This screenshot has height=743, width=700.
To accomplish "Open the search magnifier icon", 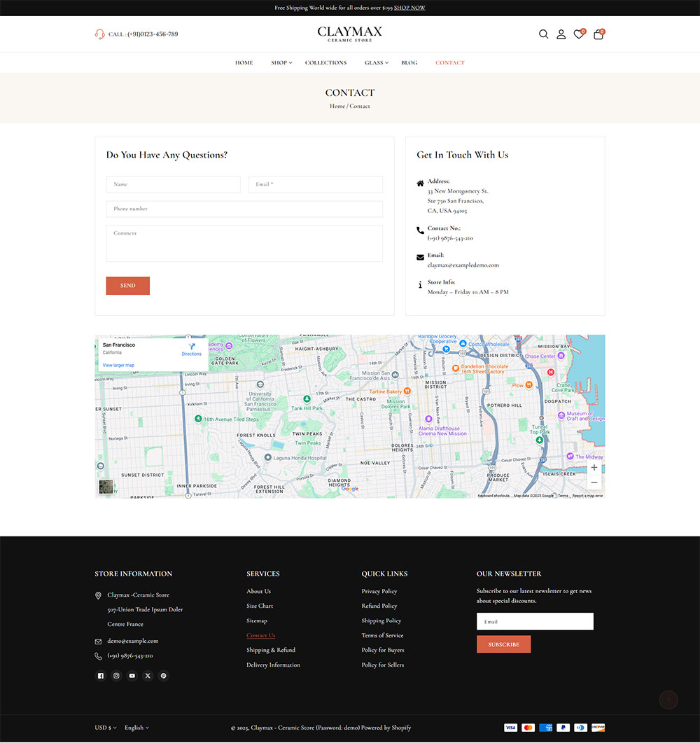I will (544, 34).
